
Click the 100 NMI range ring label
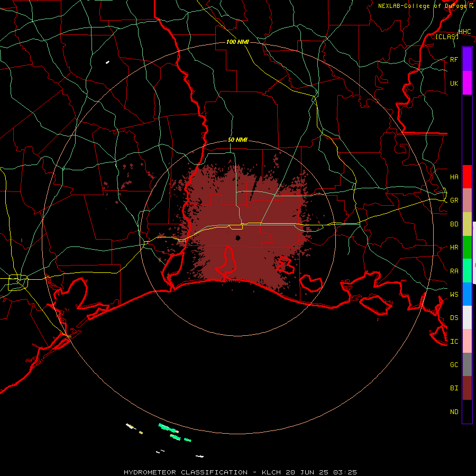point(237,42)
